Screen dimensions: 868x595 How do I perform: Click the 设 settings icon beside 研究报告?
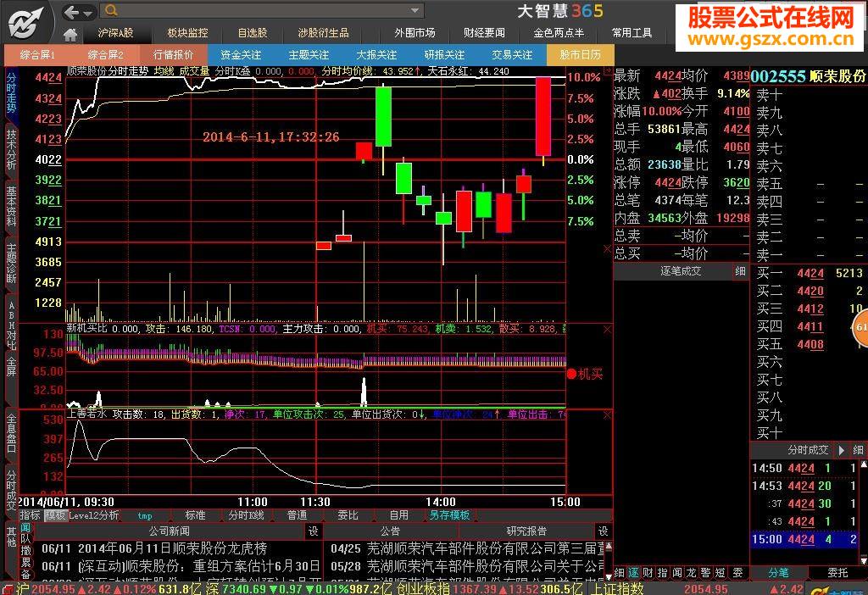pyautogui.click(x=604, y=532)
